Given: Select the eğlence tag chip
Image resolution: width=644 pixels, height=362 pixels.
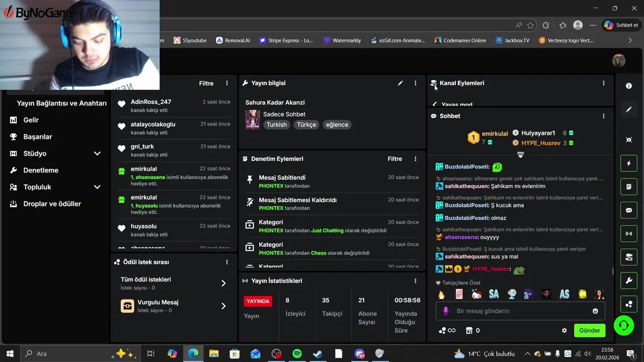Looking at the screenshot, I should (x=337, y=125).
